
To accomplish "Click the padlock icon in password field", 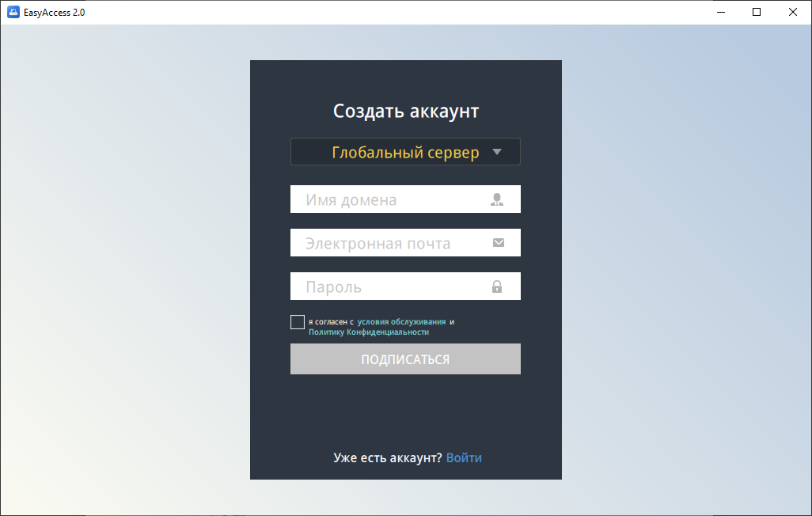I will (x=497, y=286).
